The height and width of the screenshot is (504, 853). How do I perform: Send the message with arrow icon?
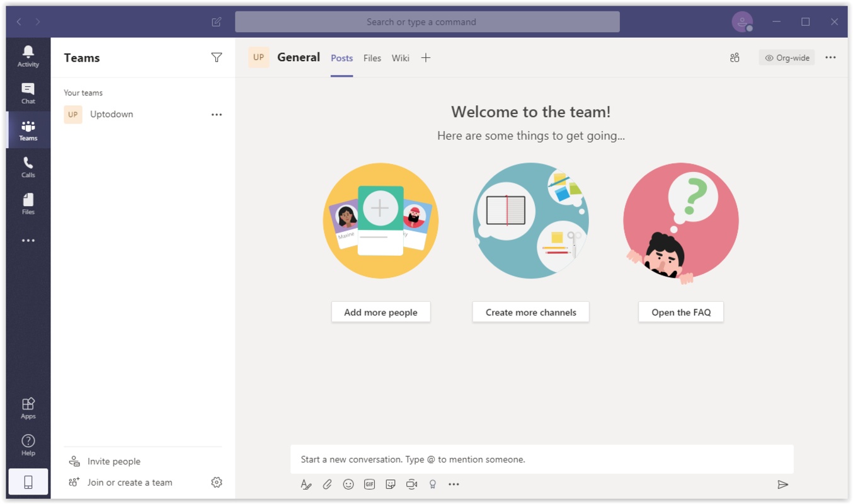[x=782, y=484]
